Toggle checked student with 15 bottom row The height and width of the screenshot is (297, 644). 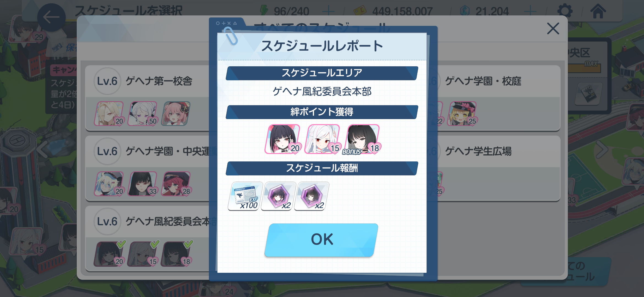(143, 254)
